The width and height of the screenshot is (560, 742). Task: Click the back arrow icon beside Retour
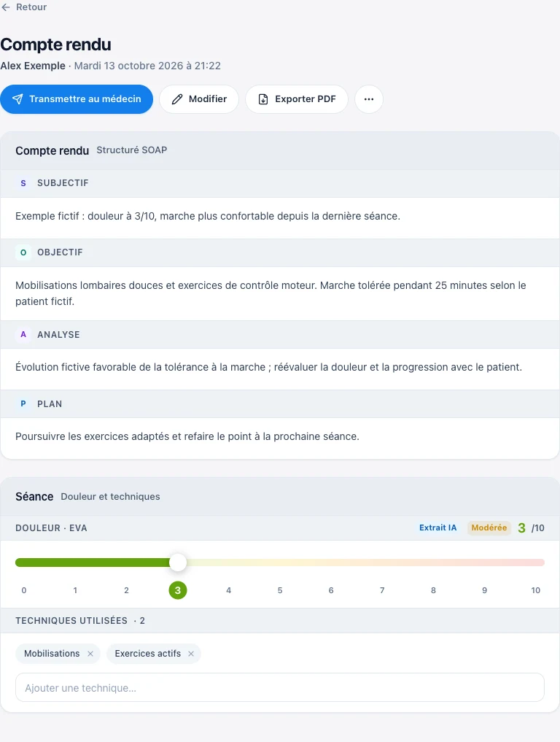click(x=6, y=7)
